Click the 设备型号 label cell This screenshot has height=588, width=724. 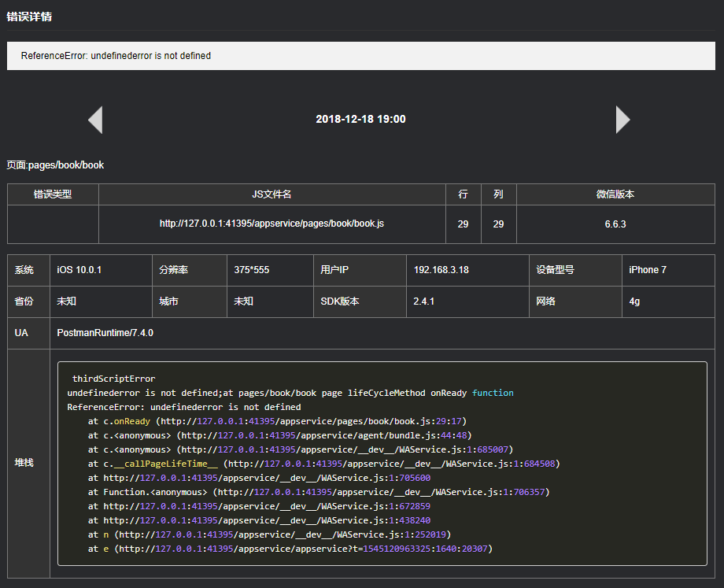pyautogui.click(x=575, y=270)
